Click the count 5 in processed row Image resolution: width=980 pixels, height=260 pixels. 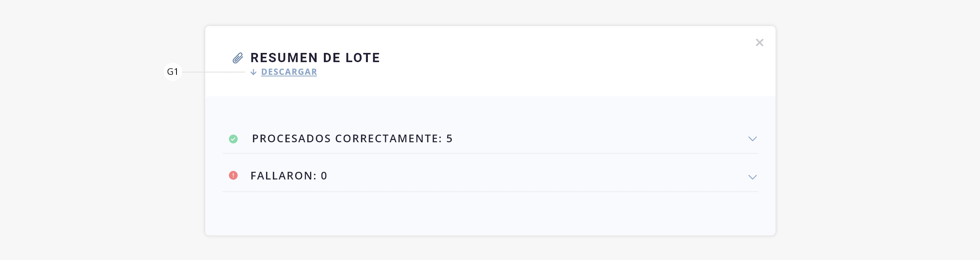coord(449,138)
